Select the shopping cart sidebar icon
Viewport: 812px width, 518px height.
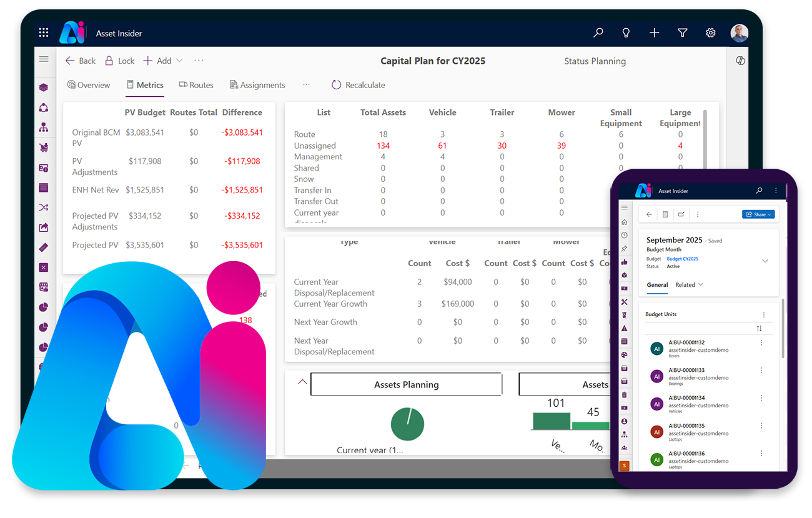tap(43, 147)
